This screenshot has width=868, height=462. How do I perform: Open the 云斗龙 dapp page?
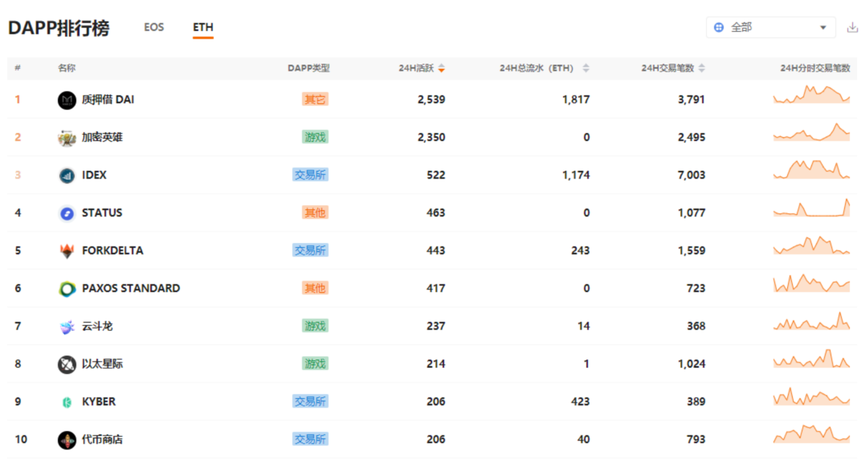(x=97, y=326)
